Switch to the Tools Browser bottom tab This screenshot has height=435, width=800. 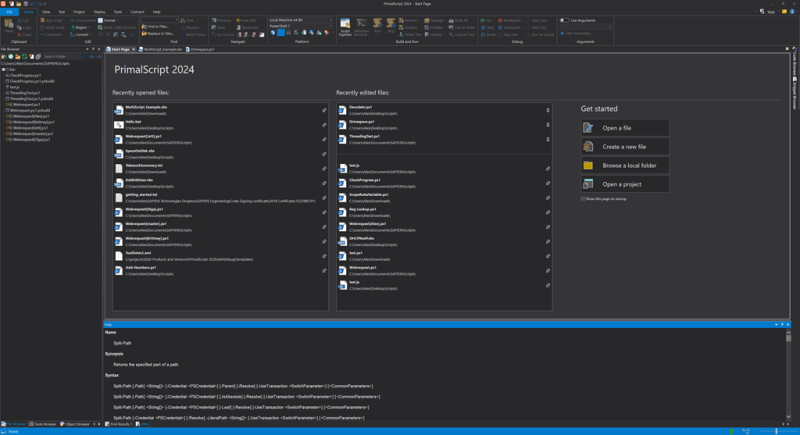click(x=43, y=424)
